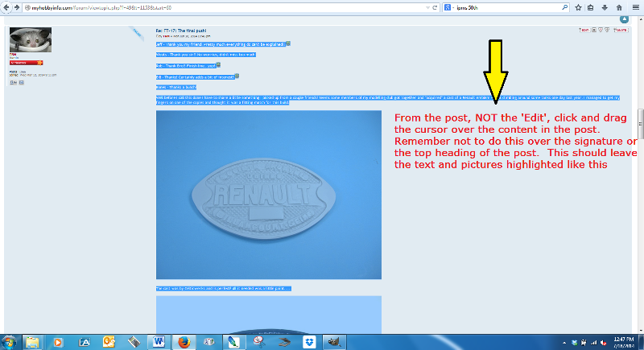Click the author name link in post byline

165,36
